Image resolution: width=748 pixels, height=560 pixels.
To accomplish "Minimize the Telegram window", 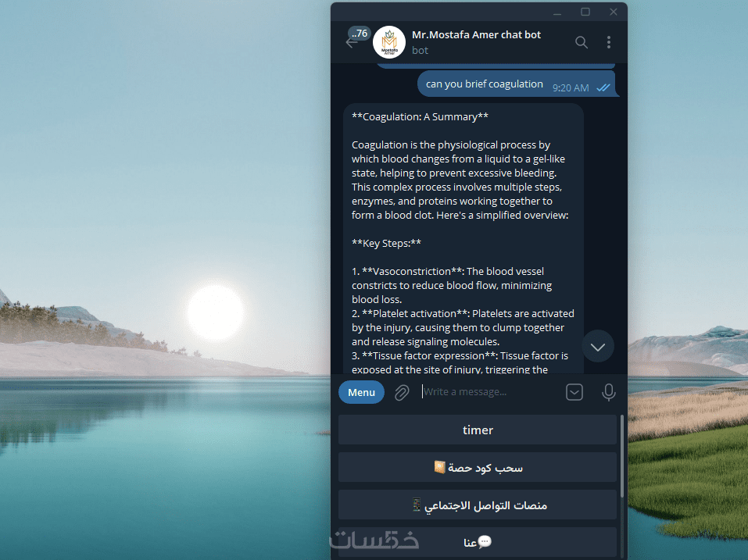I will (557, 12).
